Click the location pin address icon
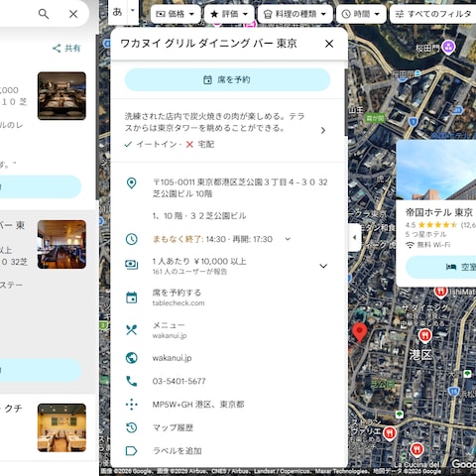The height and width of the screenshot is (476, 476). (x=132, y=182)
